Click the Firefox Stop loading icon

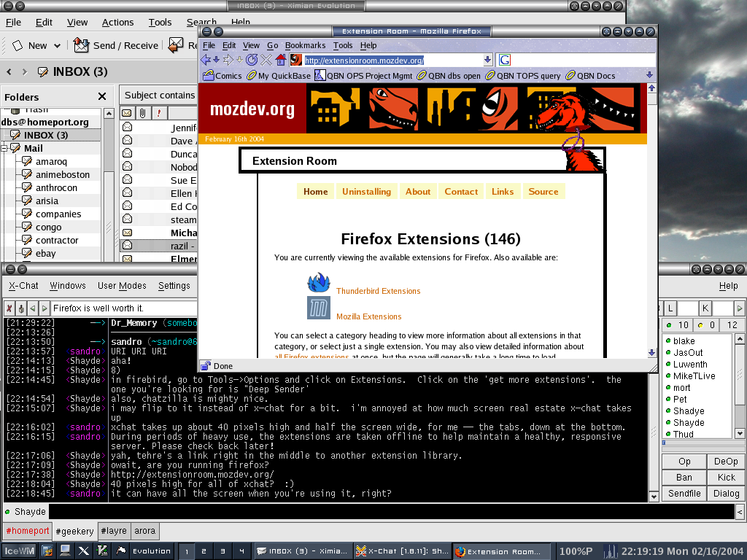tap(266, 60)
